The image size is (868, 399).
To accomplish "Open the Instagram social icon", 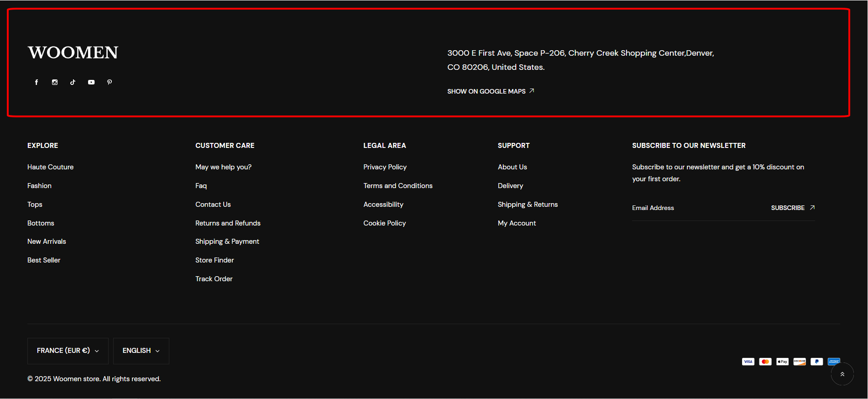I will (x=55, y=82).
